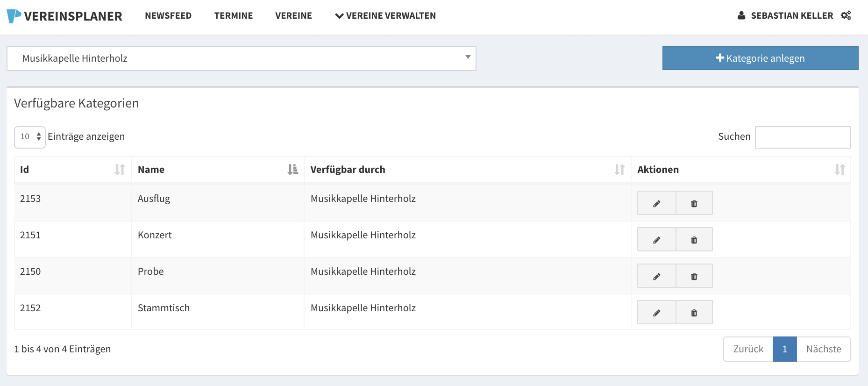Open the Termine page
868x386 pixels.
233,16
